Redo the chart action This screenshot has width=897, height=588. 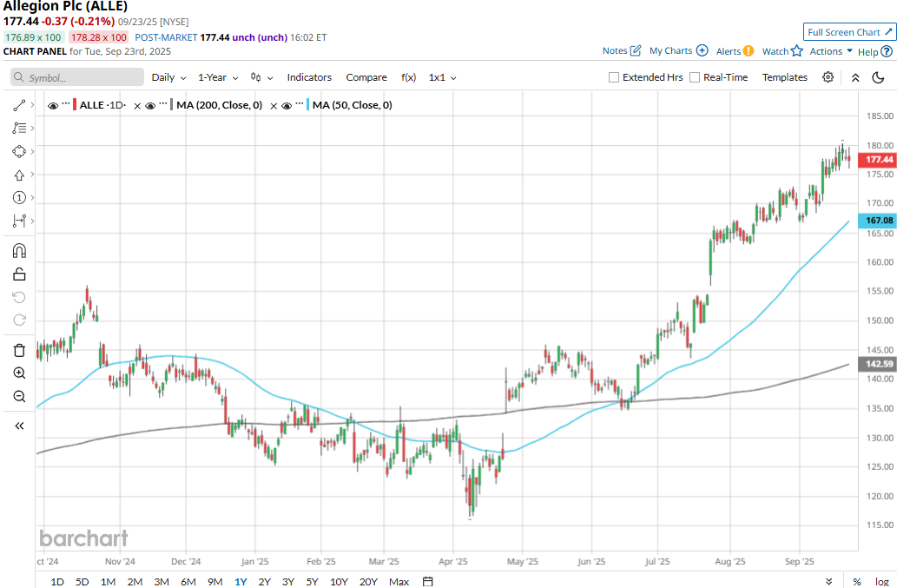pos(19,320)
